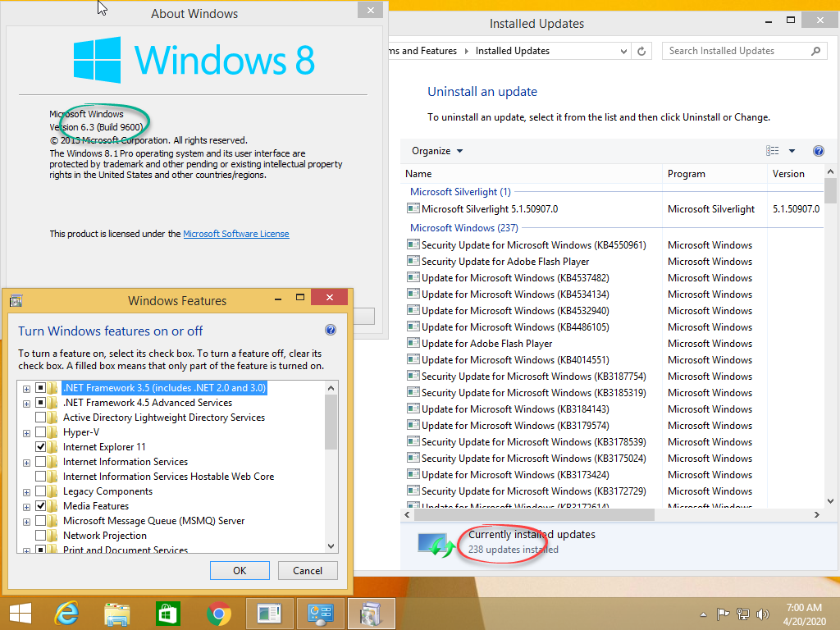Click icon of Security Update for Adobe Flash Player
Image resolution: width=840 pixels, height=630 pixels.
[413, 261]
